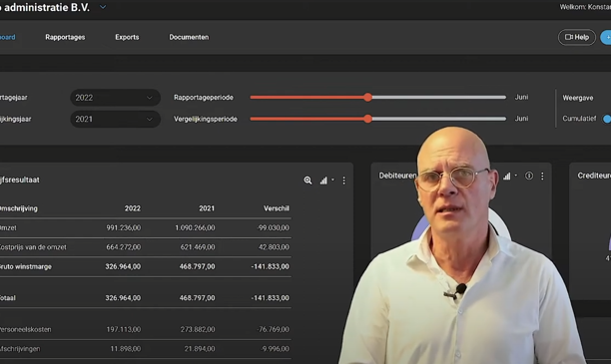Screen dimensions: 611x364
Task: Select the value 21.894,00
Action: pos(199,349)
